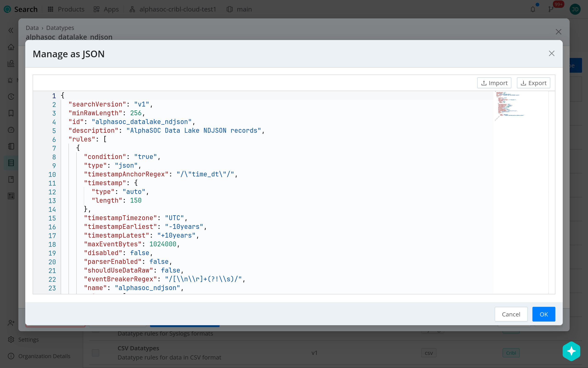588x368 pixels.
Task: Confirm with the OK button
Action: (x=543, y=314)
